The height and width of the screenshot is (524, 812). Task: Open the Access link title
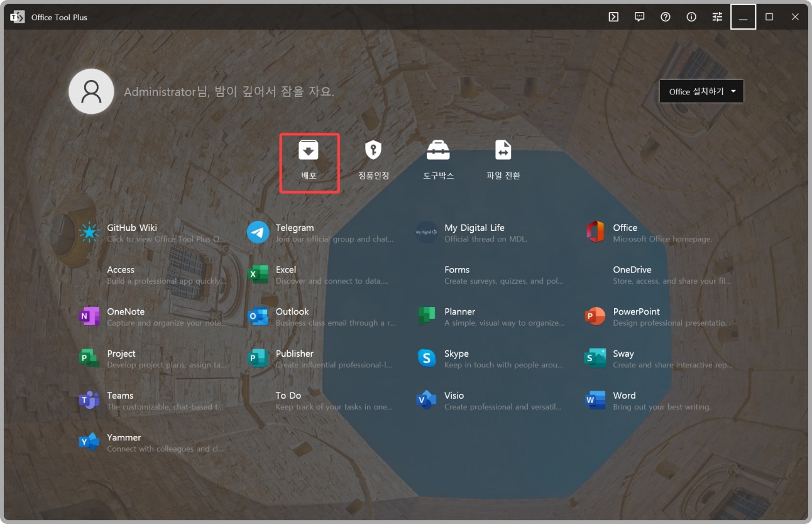pyautogui.click(x=121, y=269)
